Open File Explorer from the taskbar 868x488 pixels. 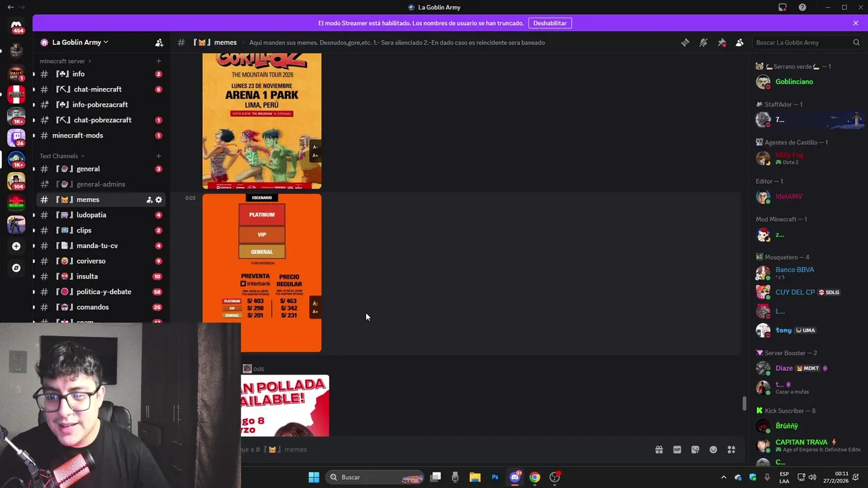pyautogui.click(x=475, y=477)
